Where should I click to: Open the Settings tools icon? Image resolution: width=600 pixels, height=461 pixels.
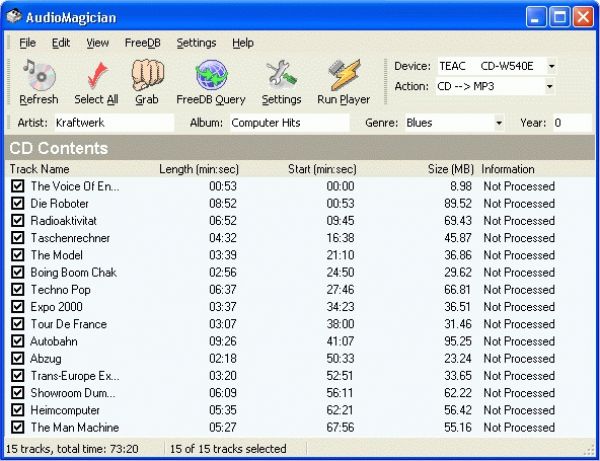click(281, 76)
